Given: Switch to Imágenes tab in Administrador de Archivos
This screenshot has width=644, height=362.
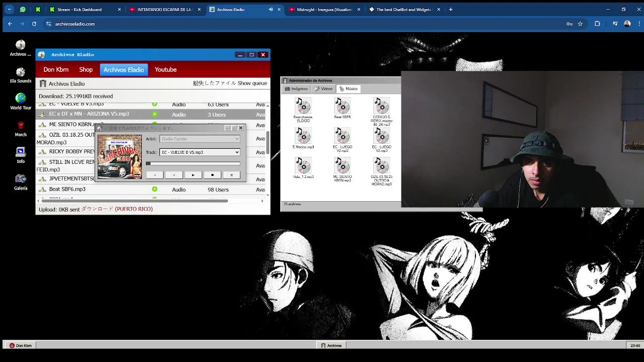Looking at the screenshot, I should coord(296,89).
